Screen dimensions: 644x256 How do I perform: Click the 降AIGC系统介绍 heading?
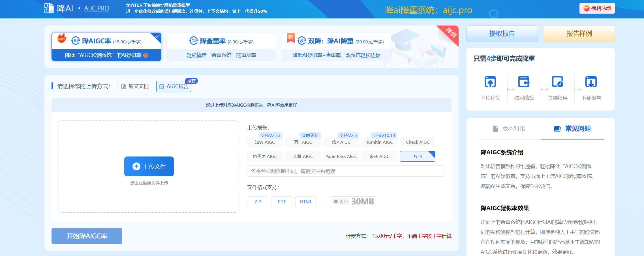click(502, 152)
